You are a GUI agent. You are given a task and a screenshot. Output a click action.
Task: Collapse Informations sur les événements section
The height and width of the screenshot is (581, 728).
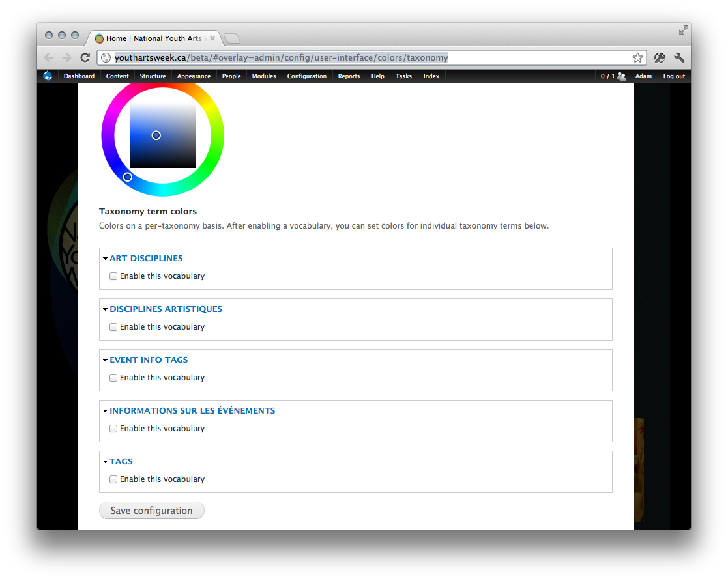[x=192, y=411]
